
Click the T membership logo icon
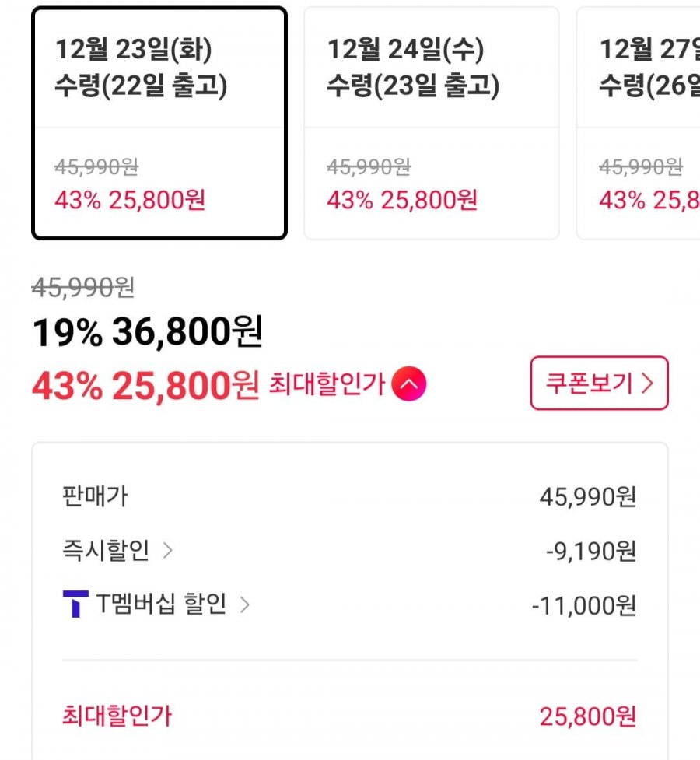75,604
